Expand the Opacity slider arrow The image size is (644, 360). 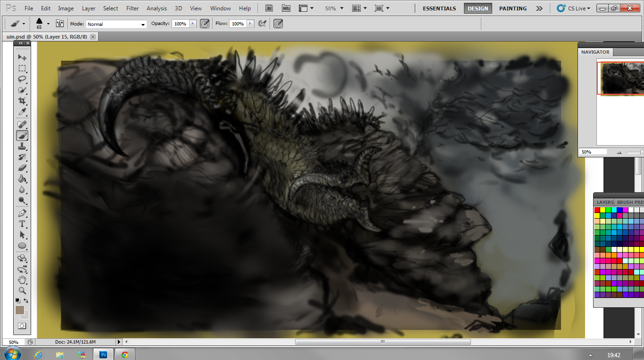click(x=193, y=24)
